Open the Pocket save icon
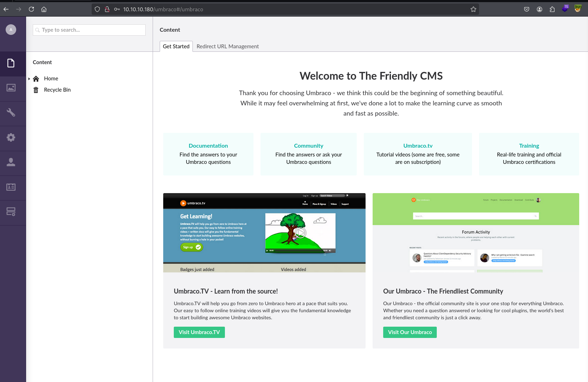The width and height of the screenshot is (588, 382). pyautogui.click(x=527, y=9)
